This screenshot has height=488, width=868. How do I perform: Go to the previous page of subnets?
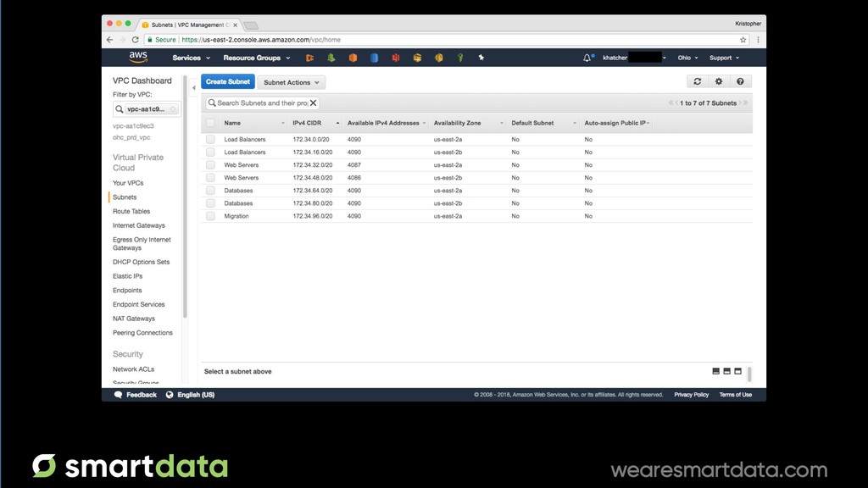pos(676,103)
